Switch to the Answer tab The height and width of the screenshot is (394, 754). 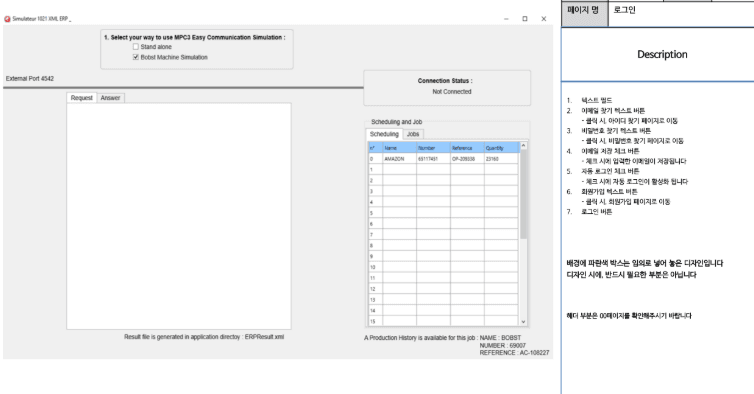pos(111,98)
